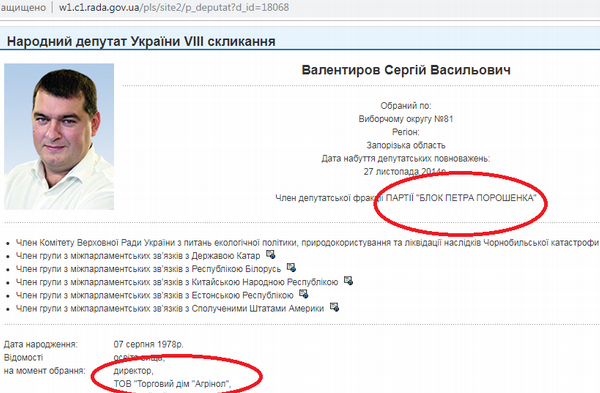600x393 pixels.
Task: Click the Запорізька область region text
Action: pyautogui.click(x=406, y=145)
